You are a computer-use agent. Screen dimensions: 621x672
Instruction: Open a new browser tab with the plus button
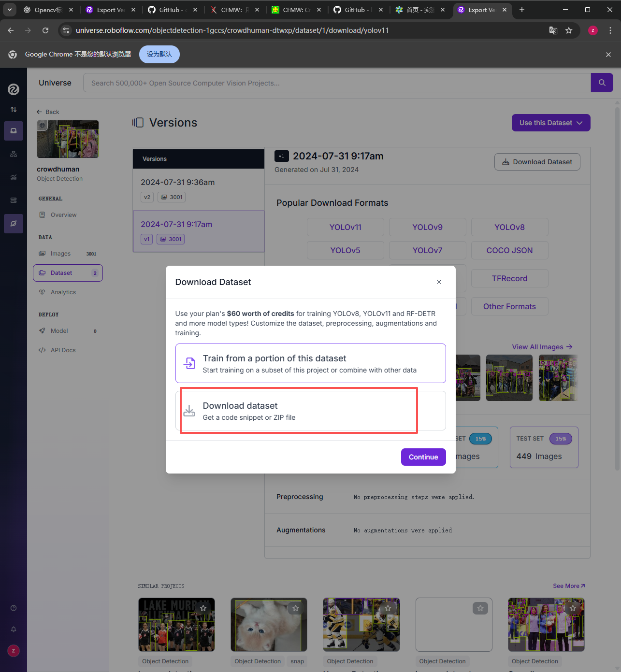tap(522, 10)
